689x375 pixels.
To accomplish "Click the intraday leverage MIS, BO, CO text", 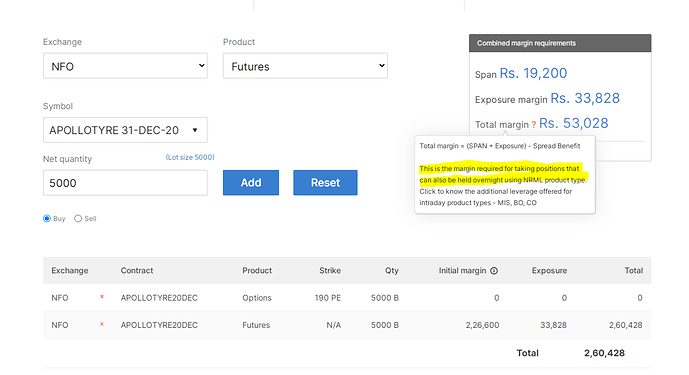I will coord(496,197).
